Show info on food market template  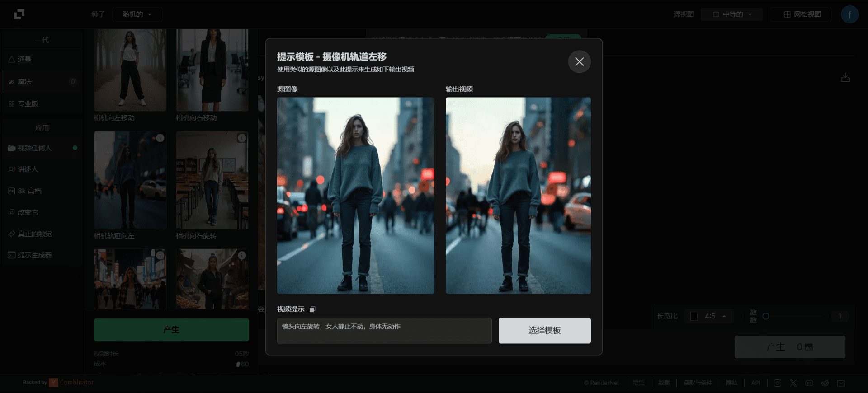click(x=242, y=255)
